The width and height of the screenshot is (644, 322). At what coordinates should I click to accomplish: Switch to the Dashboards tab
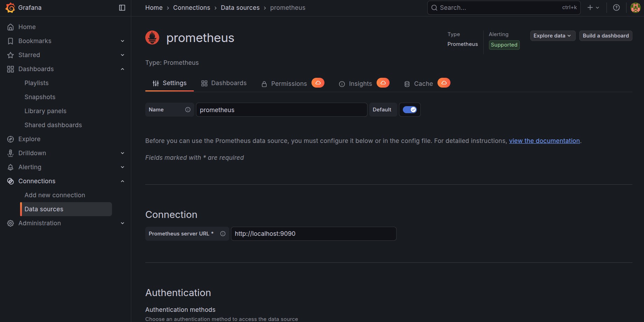[x=224, y=83]
